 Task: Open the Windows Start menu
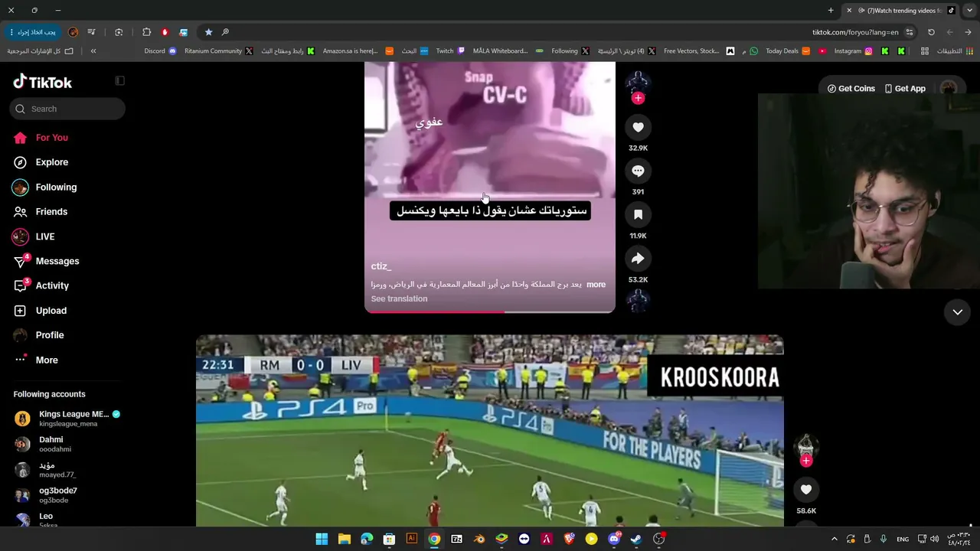pos(322,539)
